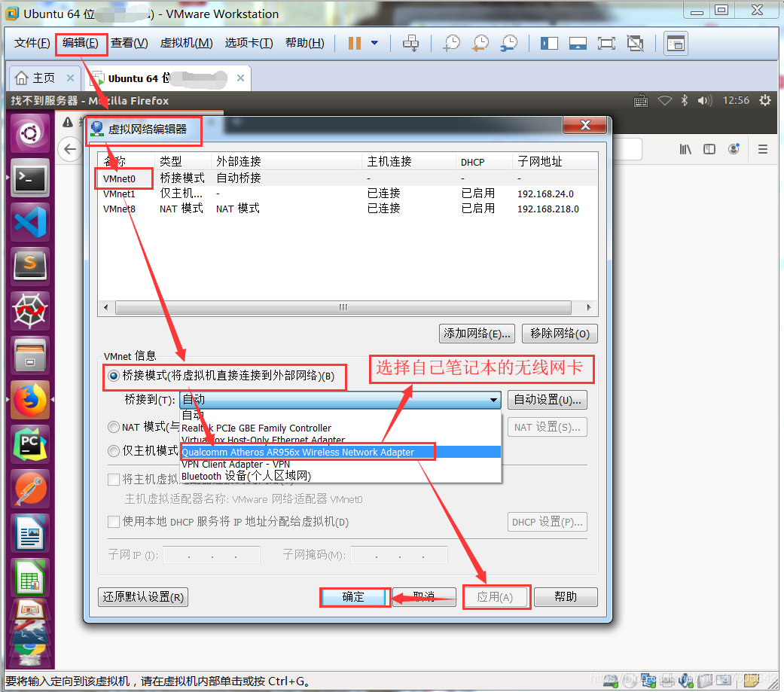Select the 仅主机模式 radio button

tap(114, 451)
